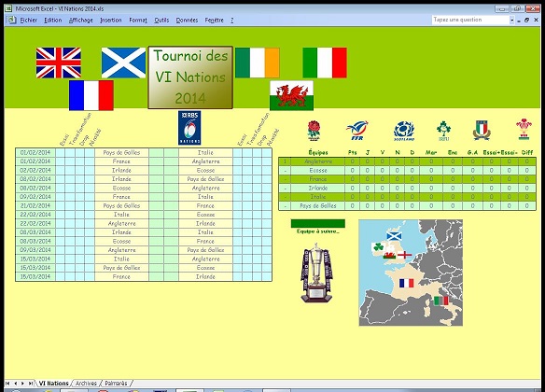545x392 pixels.
Task: Click the Excel workbook icon in menu bar
Action: (x=12, y=20)
